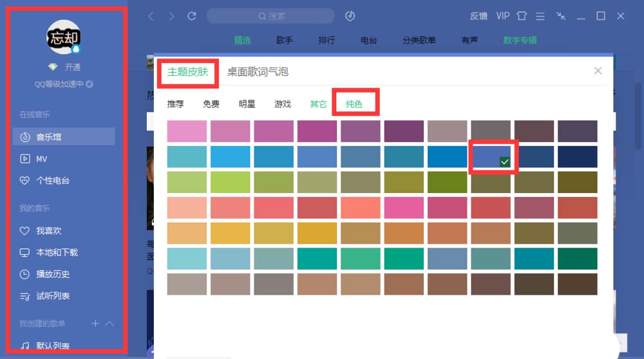Pick the yellow swatch in fifth row

pos(230,233)
